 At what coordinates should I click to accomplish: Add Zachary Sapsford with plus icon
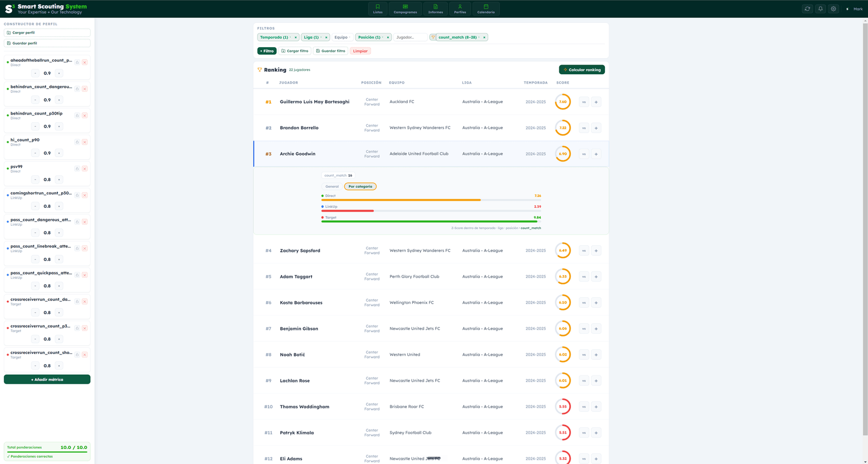click(x=596, y=251)
